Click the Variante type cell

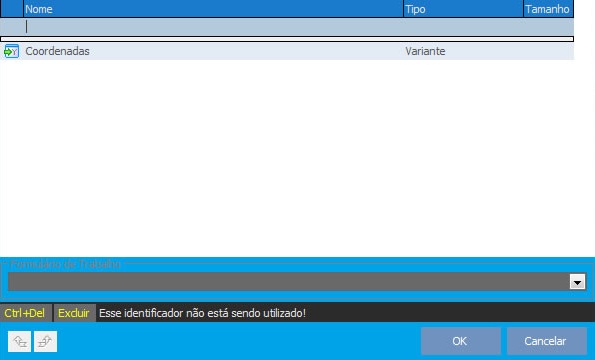click(425, 51)
